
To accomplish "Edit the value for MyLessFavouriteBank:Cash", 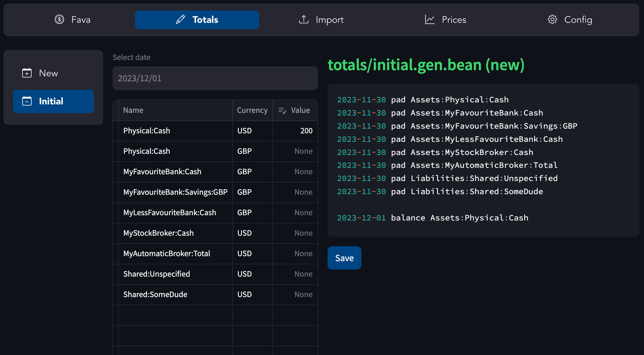I will [295, 213].
